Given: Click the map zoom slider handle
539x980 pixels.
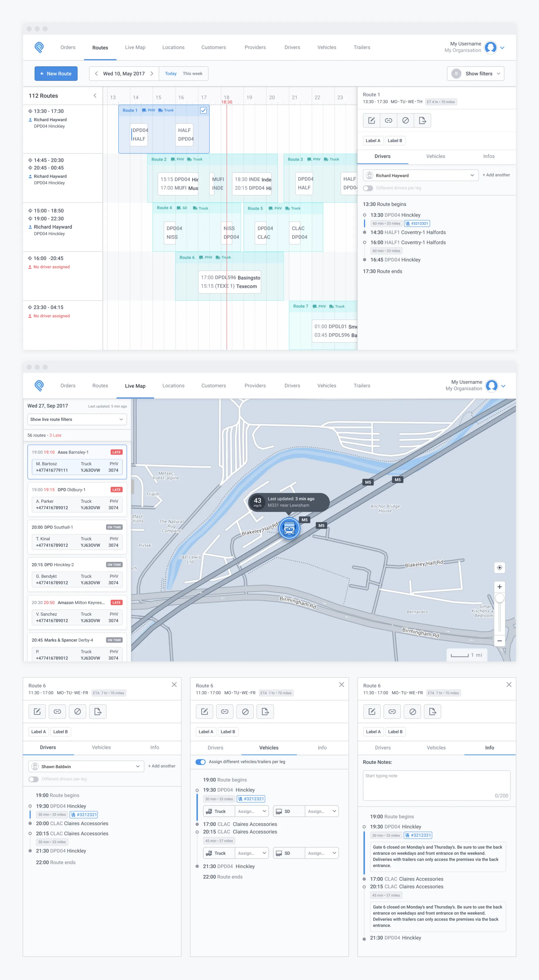Looking at the screenshot, I should coord(499,598).
